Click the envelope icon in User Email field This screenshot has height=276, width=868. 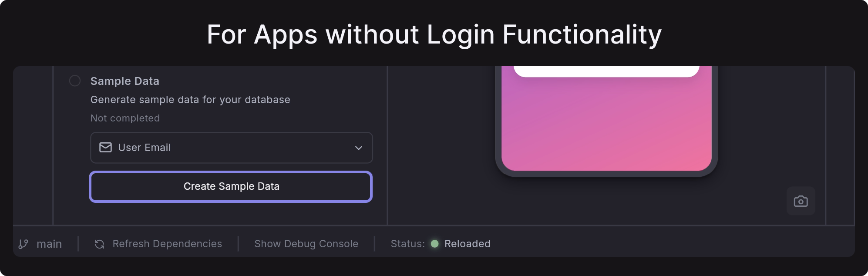[x=105, y=148]
